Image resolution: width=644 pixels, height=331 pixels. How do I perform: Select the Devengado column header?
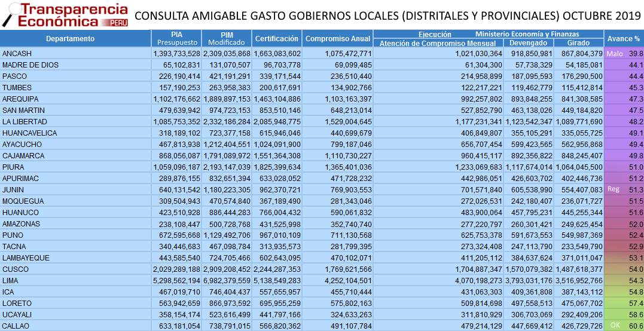pos(529,43)
